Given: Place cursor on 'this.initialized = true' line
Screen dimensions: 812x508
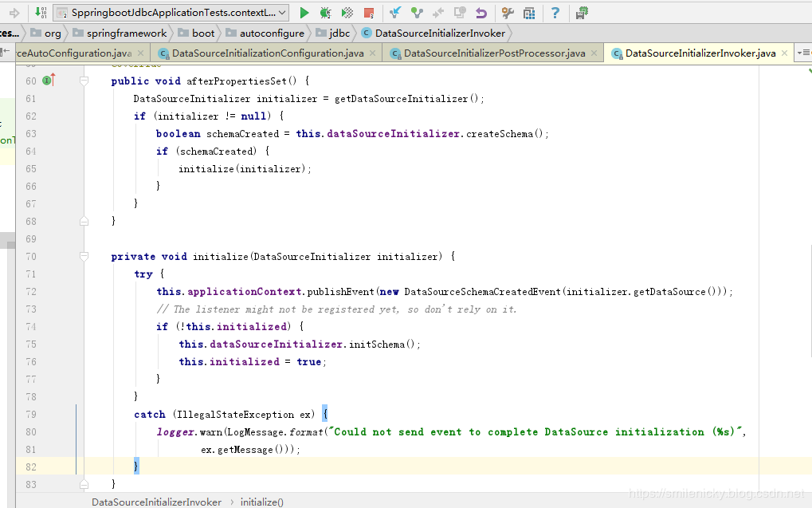Looking at the screenshot, I should (253, 362).
